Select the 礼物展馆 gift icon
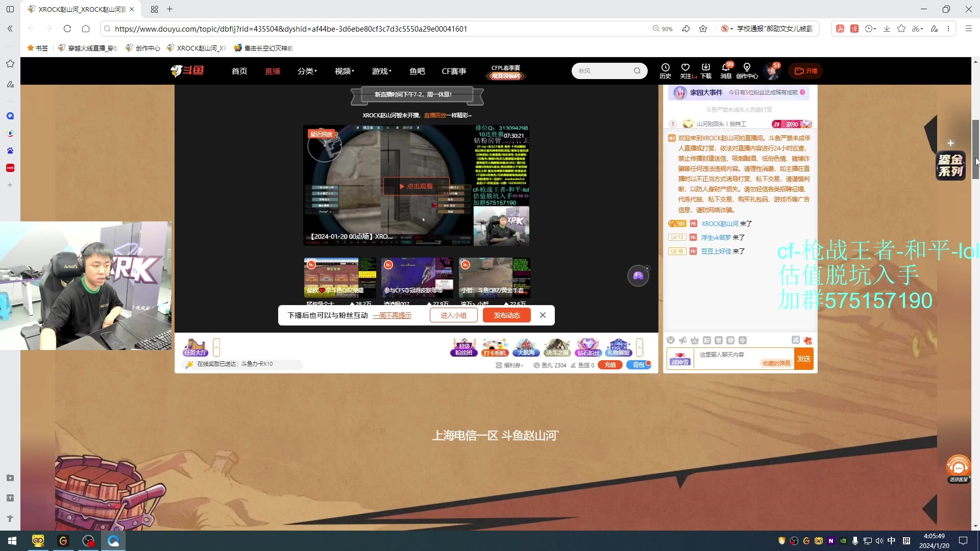The width and height of the screenshot is (980, 551). (x=619, y=347)
